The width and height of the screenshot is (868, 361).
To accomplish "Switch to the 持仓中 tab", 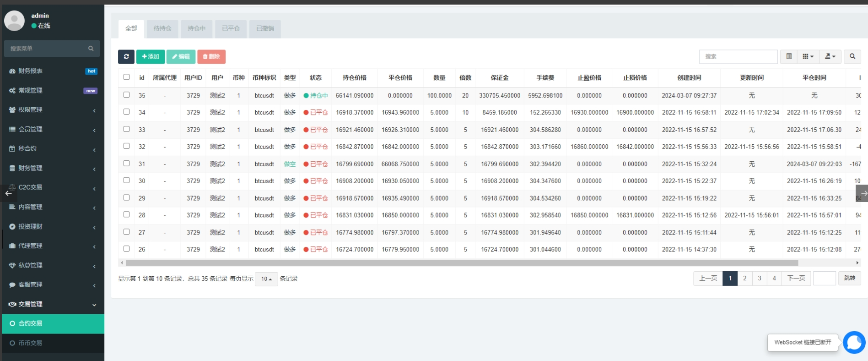I will tap(196, 28).
